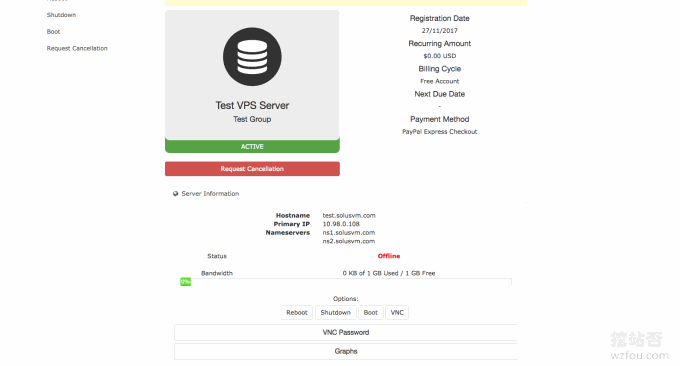Screen dimensions: 680x366
Task: Click the Test Group label
Action: coord(252,119)
